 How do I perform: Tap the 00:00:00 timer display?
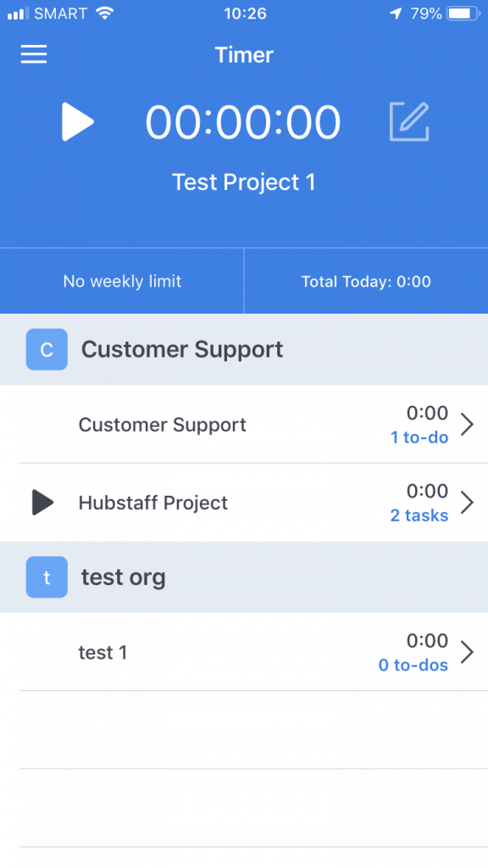point(243,122)
